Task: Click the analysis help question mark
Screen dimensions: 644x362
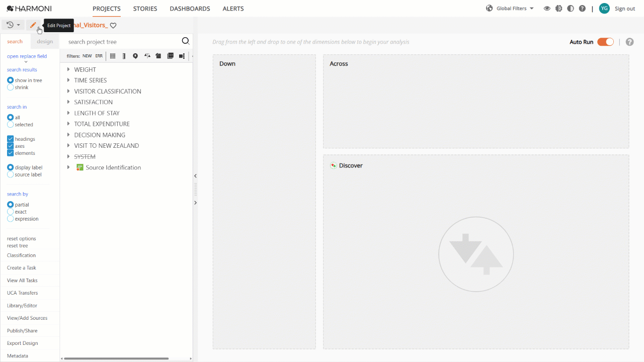Action: pos(629,42)
